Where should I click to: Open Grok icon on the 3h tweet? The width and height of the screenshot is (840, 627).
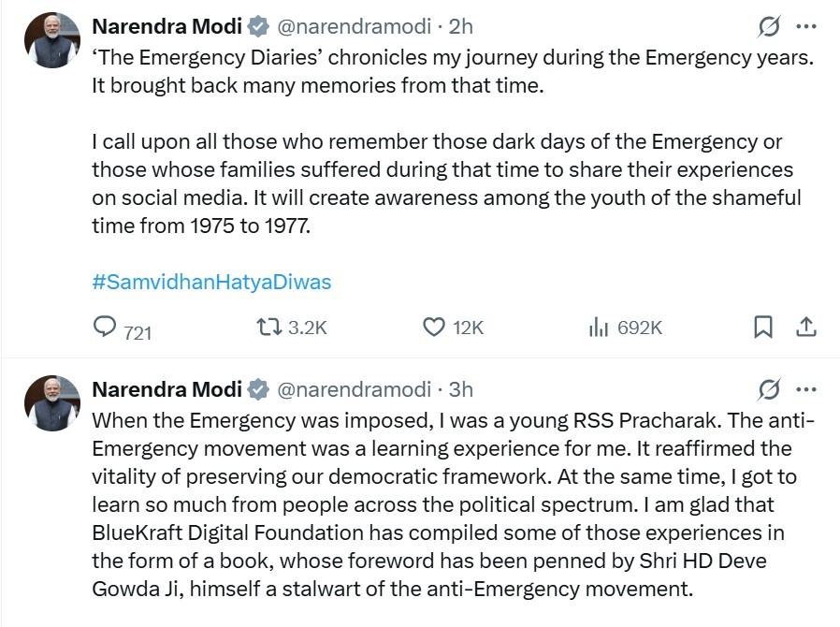tap(770, 389)
